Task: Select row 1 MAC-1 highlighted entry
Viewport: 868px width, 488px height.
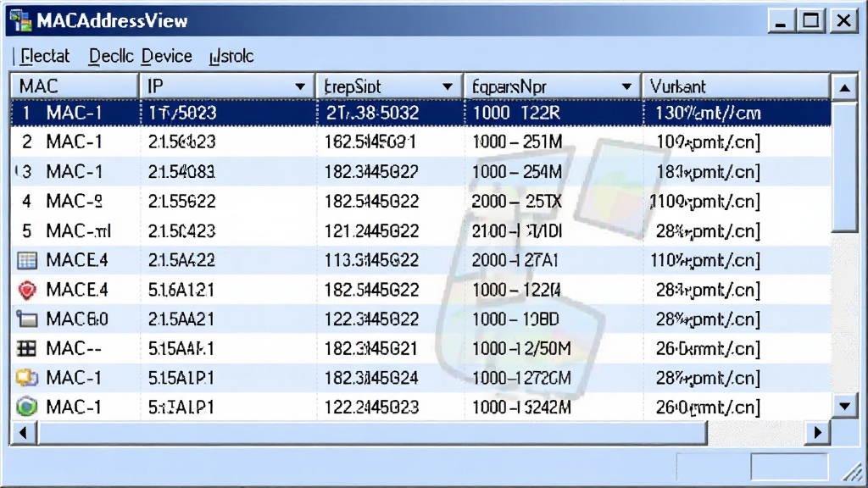Action: [420, 113]
